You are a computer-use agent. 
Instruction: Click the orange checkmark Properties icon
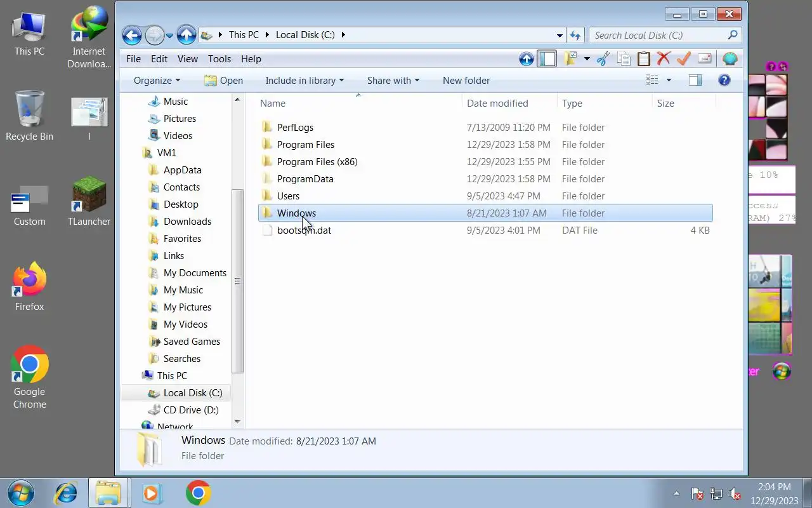coord(683,59)
